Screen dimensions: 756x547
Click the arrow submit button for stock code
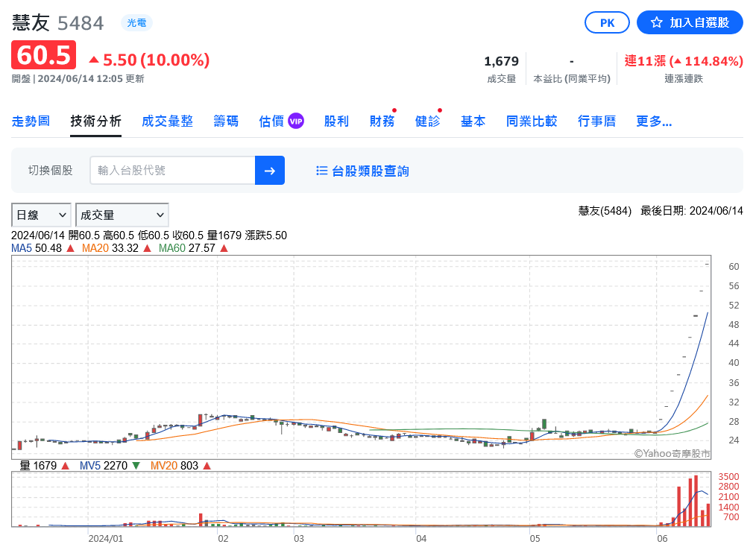(x=269, y=170)
